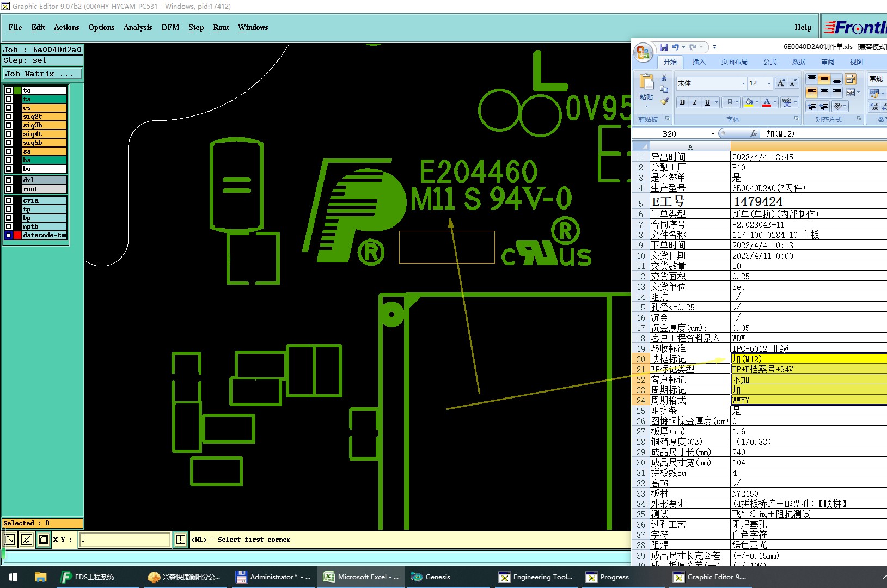Screen dimensions: 887x588
Task: Select the mpth layer name
Action: tap(44, 226)
